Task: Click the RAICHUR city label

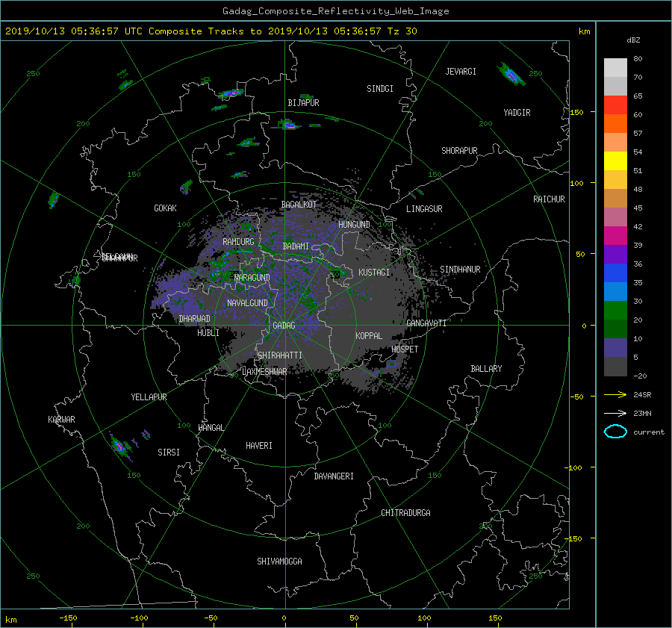Action: click(x=549, y=199)
